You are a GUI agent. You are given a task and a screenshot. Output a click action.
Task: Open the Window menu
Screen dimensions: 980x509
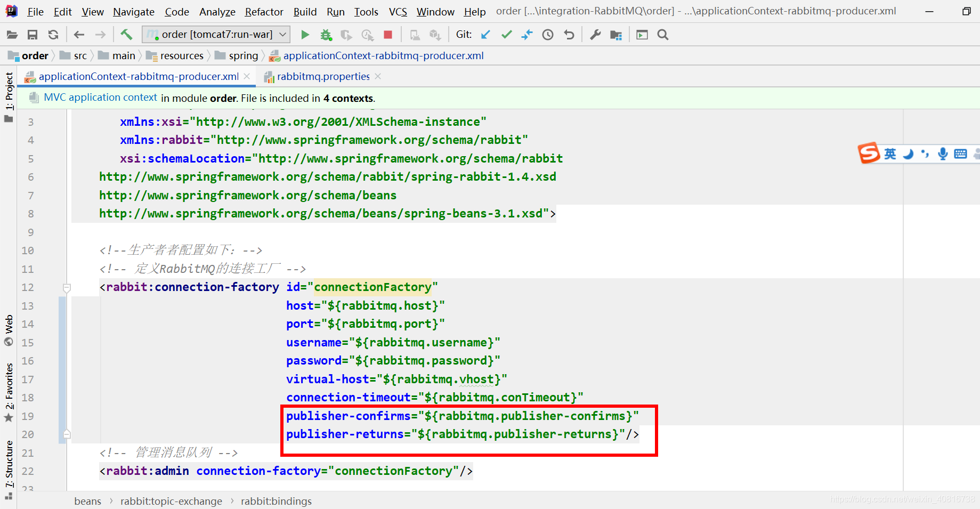click(435, 11)
